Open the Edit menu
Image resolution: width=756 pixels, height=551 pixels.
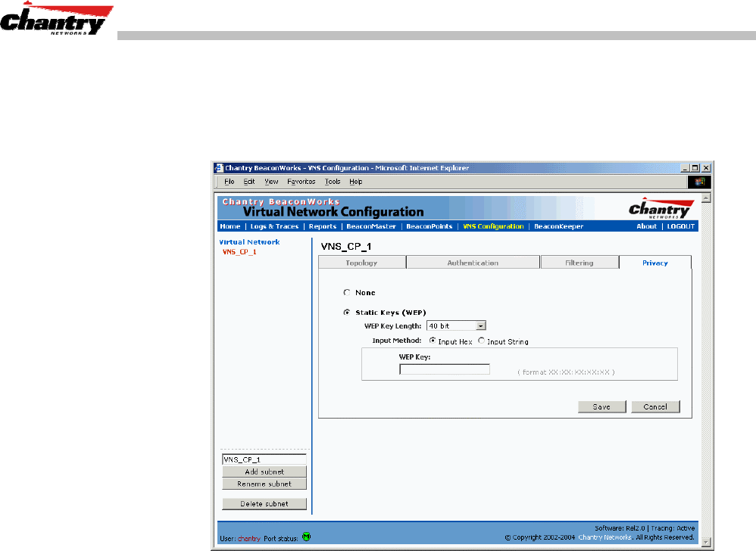[248, 182]
